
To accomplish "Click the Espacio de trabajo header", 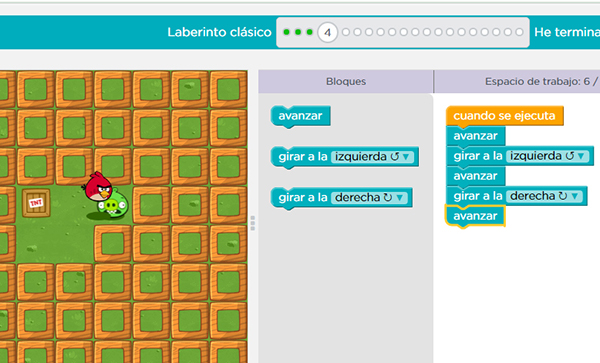I will click(517, 81).
